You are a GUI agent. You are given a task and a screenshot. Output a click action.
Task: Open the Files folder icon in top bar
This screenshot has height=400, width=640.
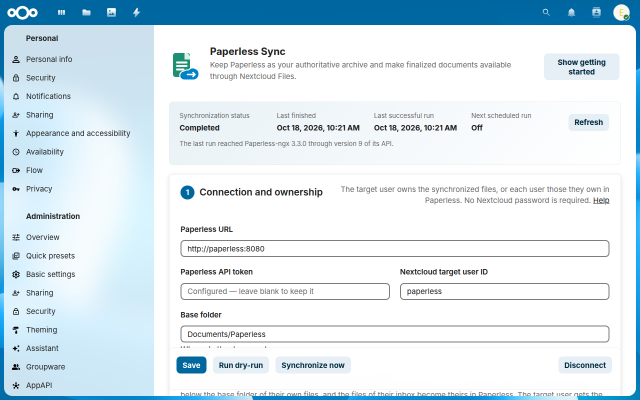[x=87, y=13]
